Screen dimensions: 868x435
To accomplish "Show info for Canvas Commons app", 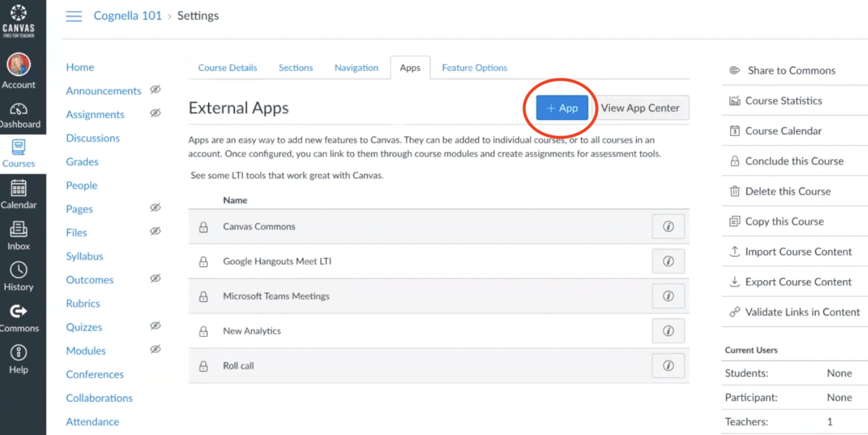I will 668,226.
